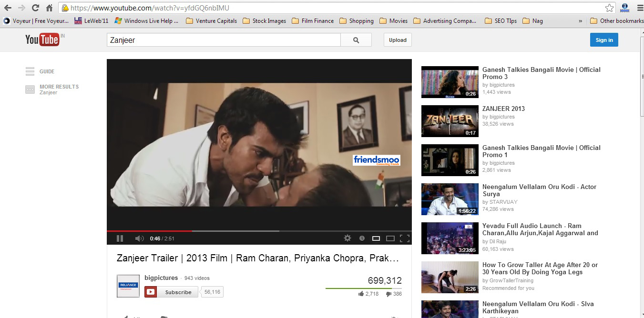
Task: Show hidden bookmarks via chevron overflow
Action: click(580, 21)
